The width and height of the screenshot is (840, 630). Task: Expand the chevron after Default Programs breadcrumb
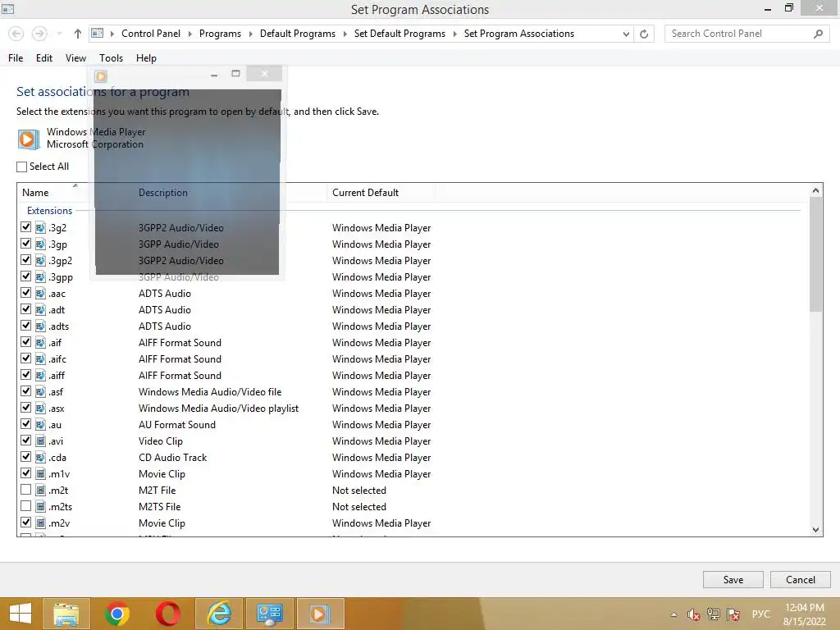[x=345, y=34]
